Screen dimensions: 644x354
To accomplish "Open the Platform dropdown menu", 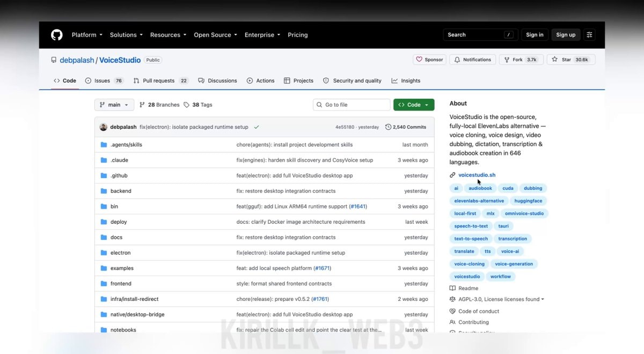I will pyautogui.click(x=87, y=35).
